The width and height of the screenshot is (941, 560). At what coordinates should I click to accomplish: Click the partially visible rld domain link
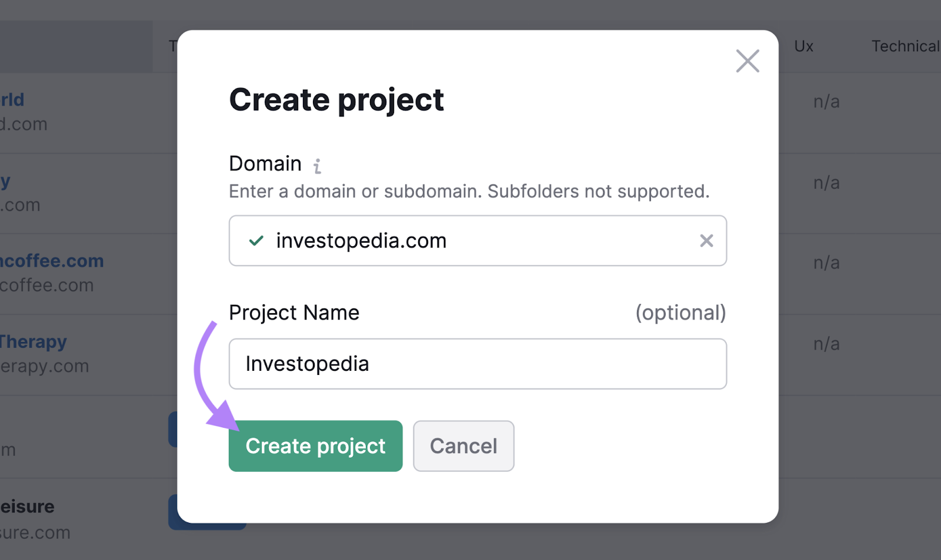(x=13, y=99)
